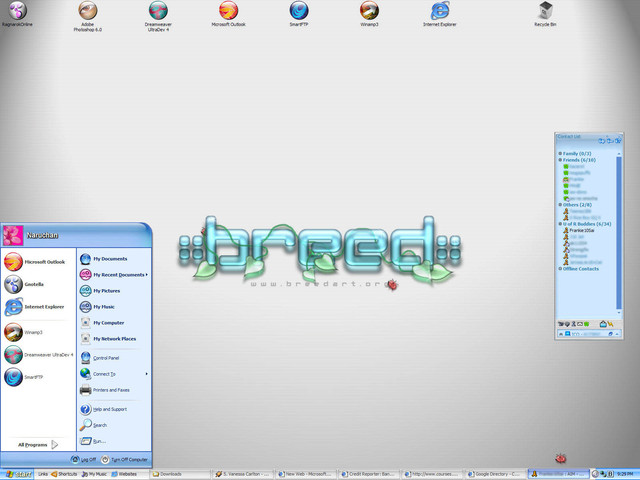Collapse the Friends group in contact list
This screenshot has height=480, width=640.
coord(577,160)
